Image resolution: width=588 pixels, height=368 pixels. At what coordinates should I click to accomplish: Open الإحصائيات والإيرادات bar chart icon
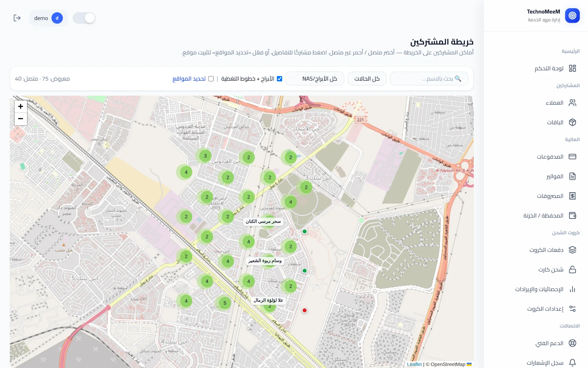[x=572, y=289]
